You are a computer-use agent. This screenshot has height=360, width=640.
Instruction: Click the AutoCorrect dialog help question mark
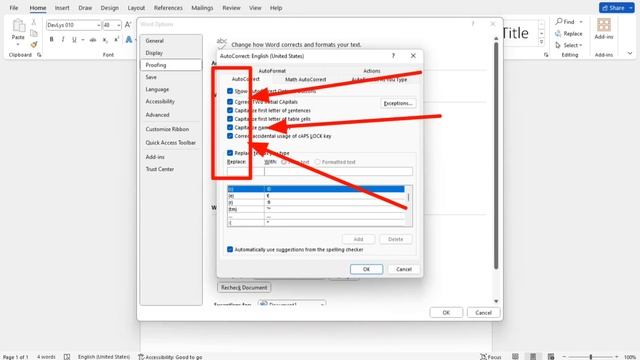393,56
